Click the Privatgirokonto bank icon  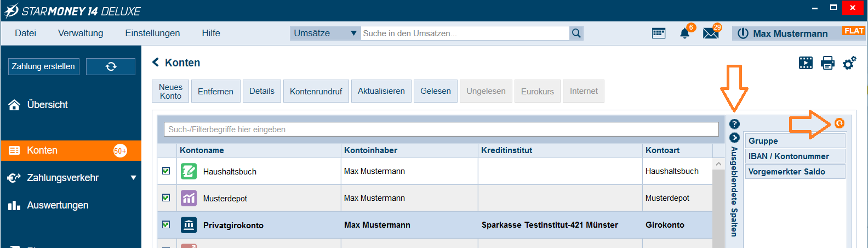(x=189, y=225)
